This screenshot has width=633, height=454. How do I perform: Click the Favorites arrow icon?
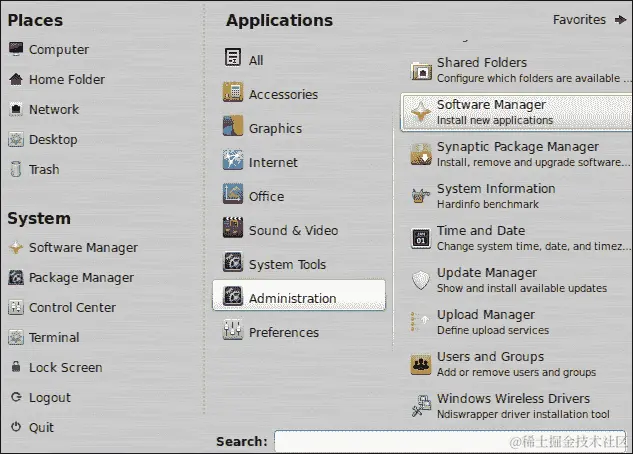point(620,19)
